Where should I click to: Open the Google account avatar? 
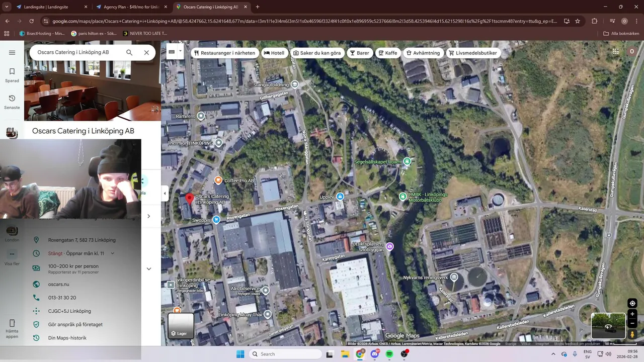[x=632, y=51]
